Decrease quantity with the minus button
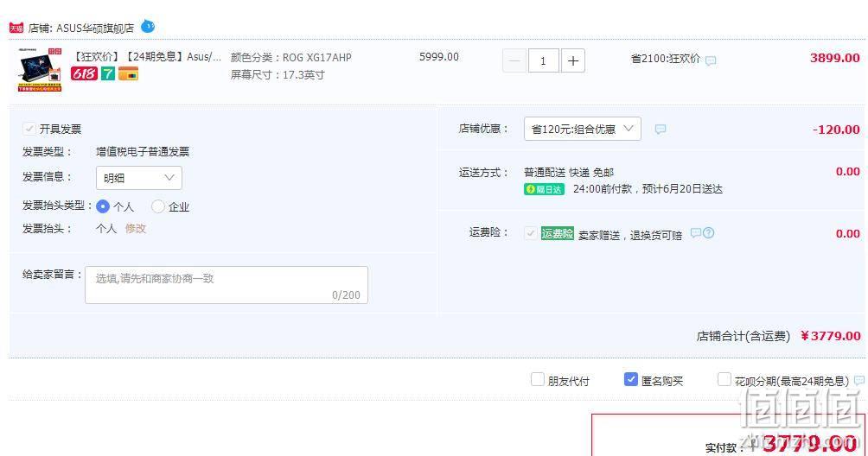The image size is (868, 456). [x=514, y=60]
